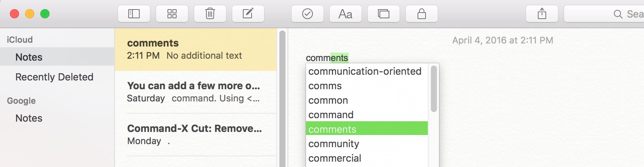Choose "communication-oriented" from autocomplete list

pos(367,71)
